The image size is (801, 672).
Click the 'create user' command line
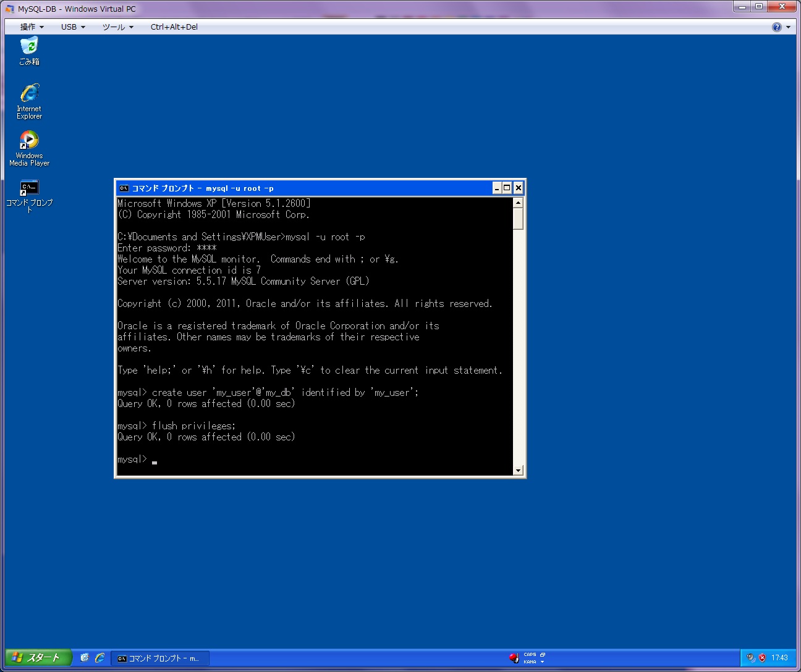pos(268,392)
